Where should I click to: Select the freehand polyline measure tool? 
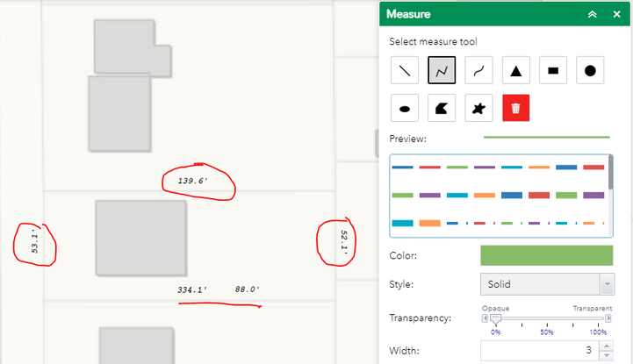pos(478,70)
